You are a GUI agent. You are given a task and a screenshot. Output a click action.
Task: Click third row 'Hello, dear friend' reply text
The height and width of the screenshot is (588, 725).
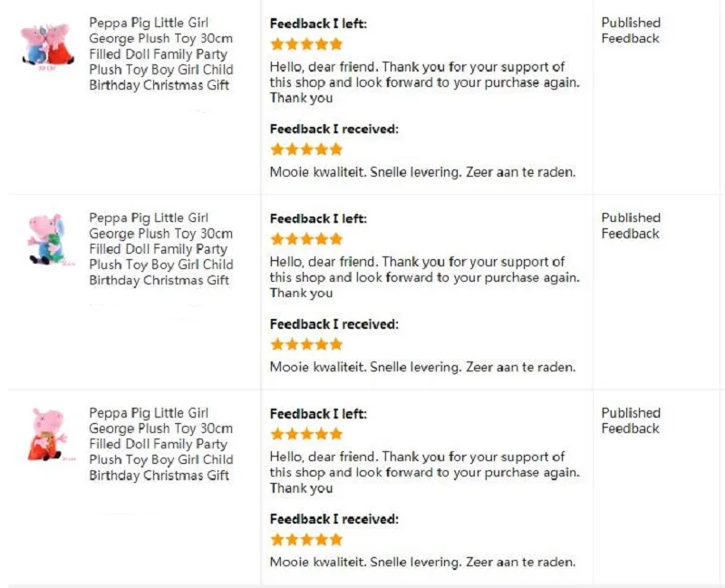424,472
